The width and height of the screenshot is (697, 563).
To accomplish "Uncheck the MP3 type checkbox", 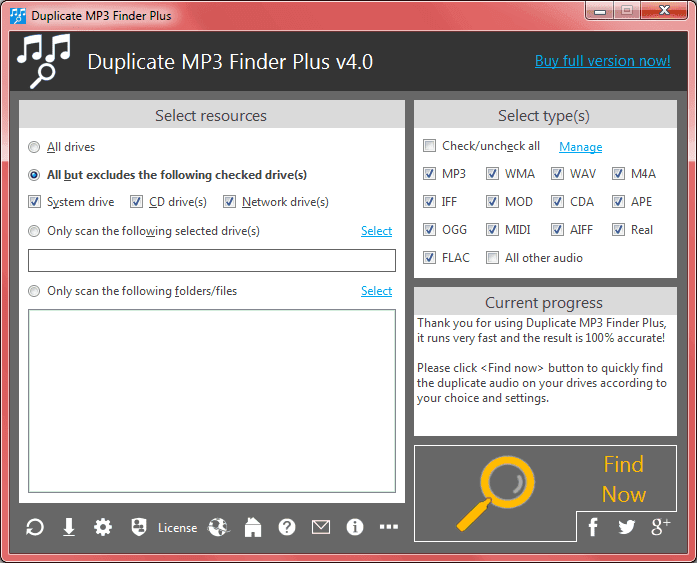I will coord(429,174).
